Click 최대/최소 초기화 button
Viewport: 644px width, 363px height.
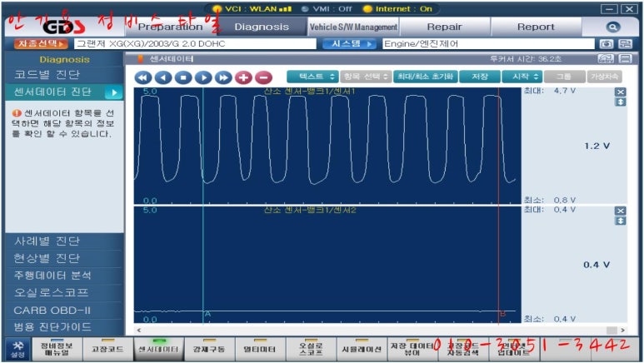coord(426,77)
